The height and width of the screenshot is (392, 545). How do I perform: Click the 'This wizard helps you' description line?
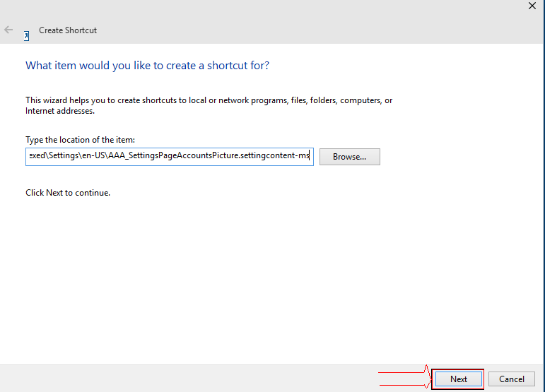point(209,100)
